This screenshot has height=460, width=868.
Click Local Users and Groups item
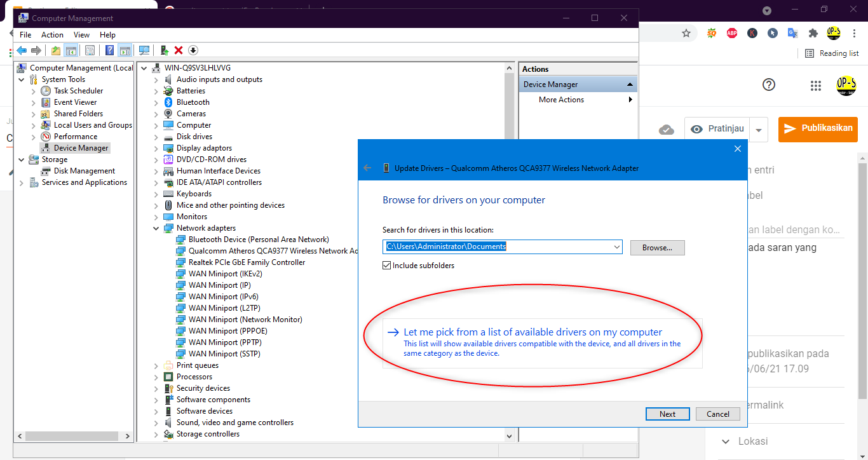(x=86, y=125)
